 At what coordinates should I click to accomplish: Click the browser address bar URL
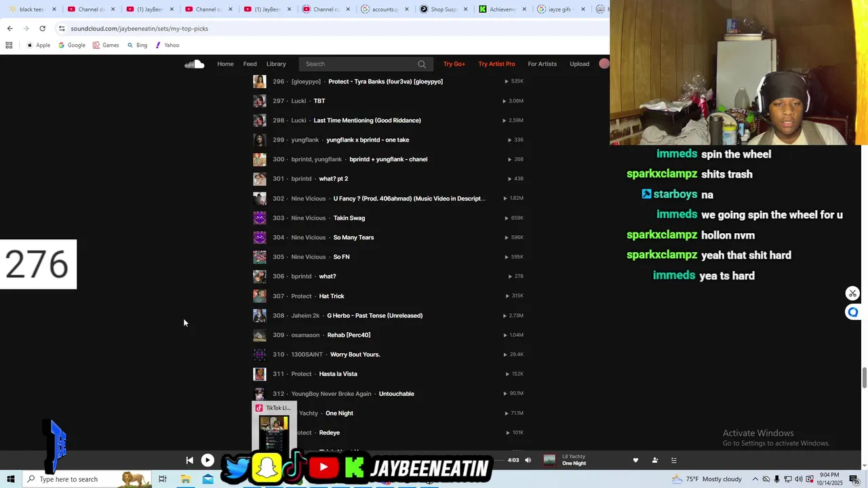[x=139, y=28]
